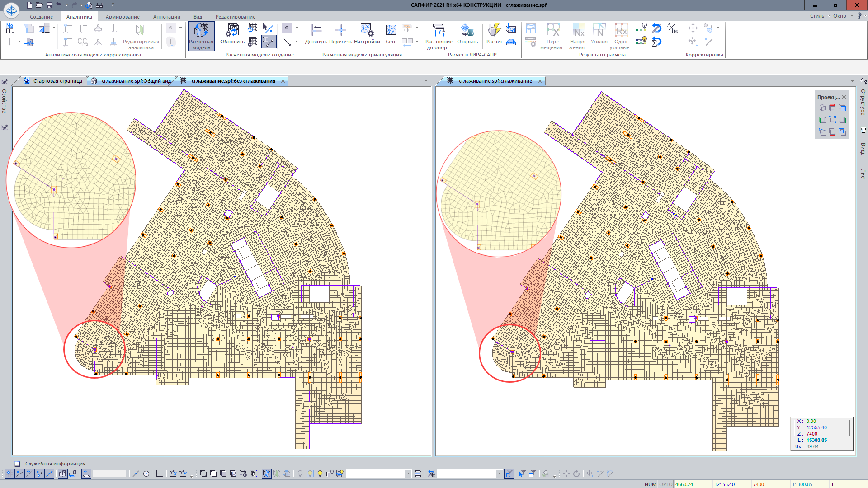Toggle ortho mode ОРТО in status bar

click(x=665, y=484)
